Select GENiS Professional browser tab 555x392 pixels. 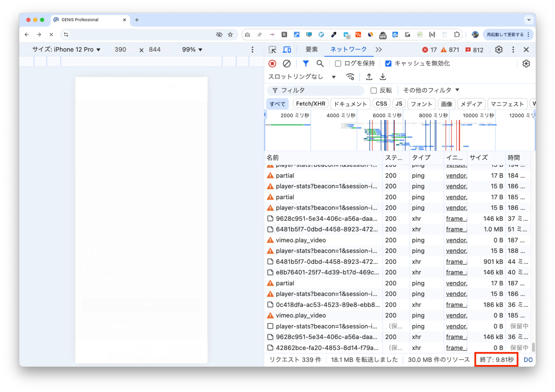[x=90, y=20]
